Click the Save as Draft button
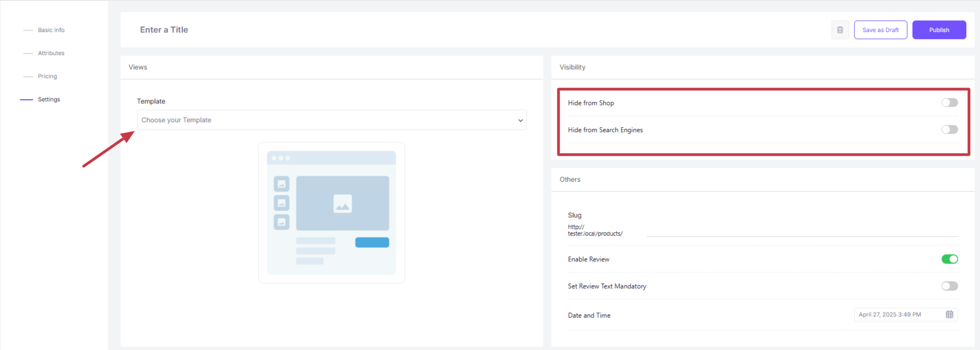 [x=880, y=30]
